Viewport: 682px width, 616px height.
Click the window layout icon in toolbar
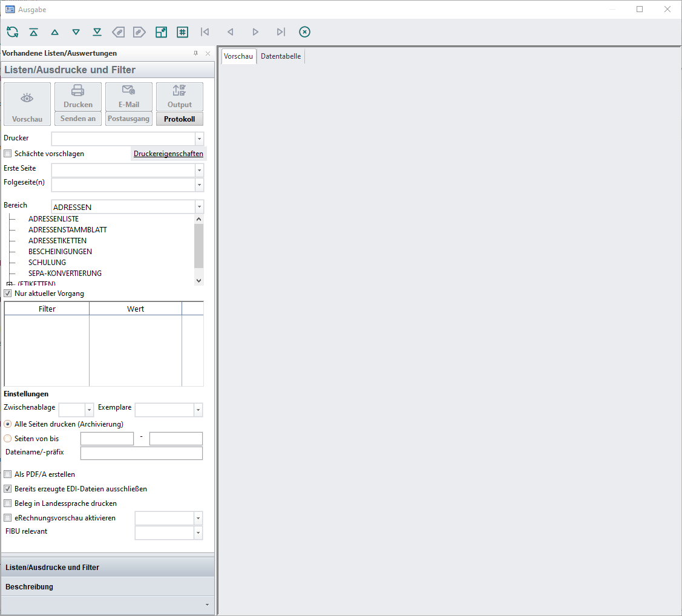pyautogui.click(x=161, y=32)
